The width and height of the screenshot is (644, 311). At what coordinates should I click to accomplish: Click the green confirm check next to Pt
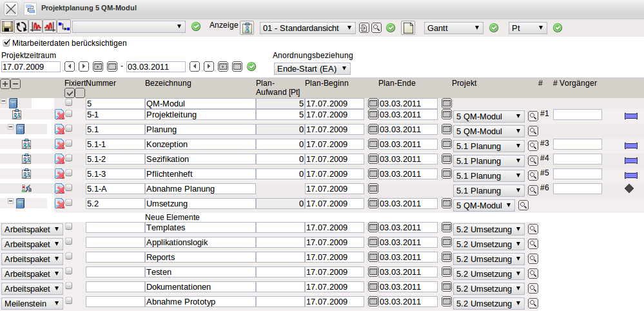558,28
